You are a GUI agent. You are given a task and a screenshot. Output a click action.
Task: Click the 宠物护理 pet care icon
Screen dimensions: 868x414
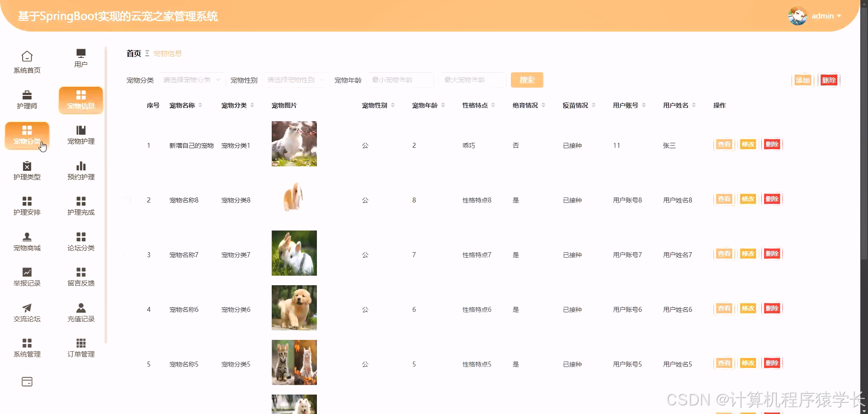coord(80,136)
